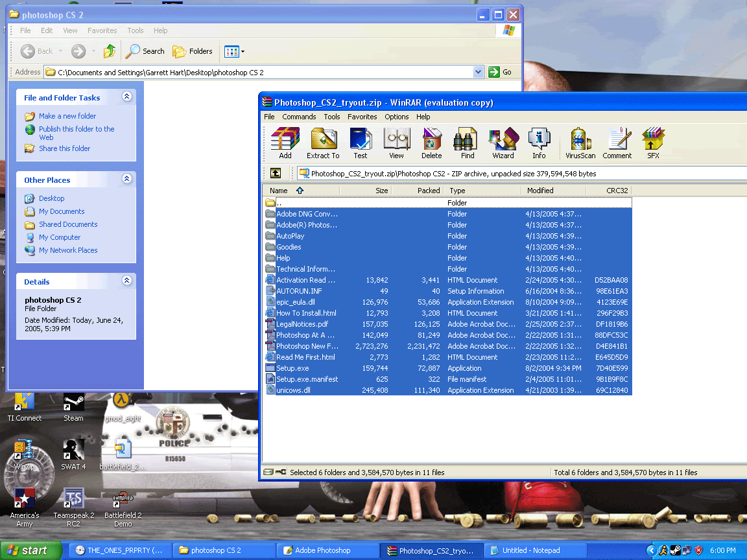Click the Make a new folder link
The width and height of the screenshot is (747, 560).
pyautogui.click(x=67, y=116)
